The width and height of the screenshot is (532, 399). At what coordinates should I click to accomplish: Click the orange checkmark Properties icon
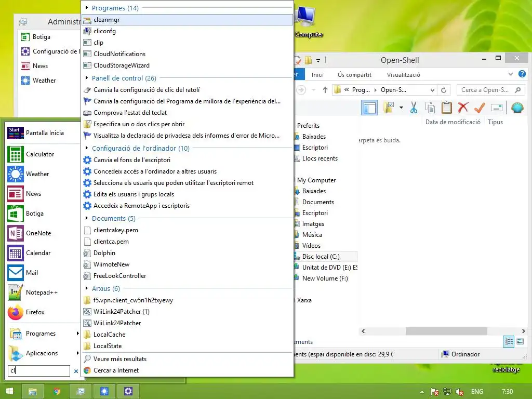pyautogui.click(x=480, y=108)
